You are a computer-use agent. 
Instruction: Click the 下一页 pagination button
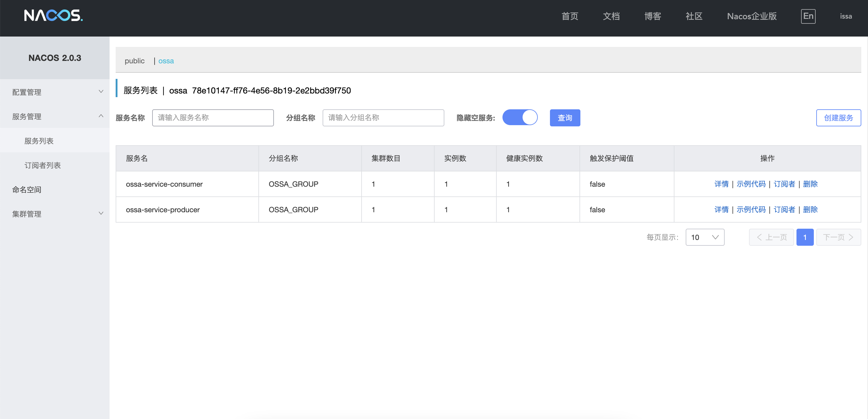pos(838,237)
